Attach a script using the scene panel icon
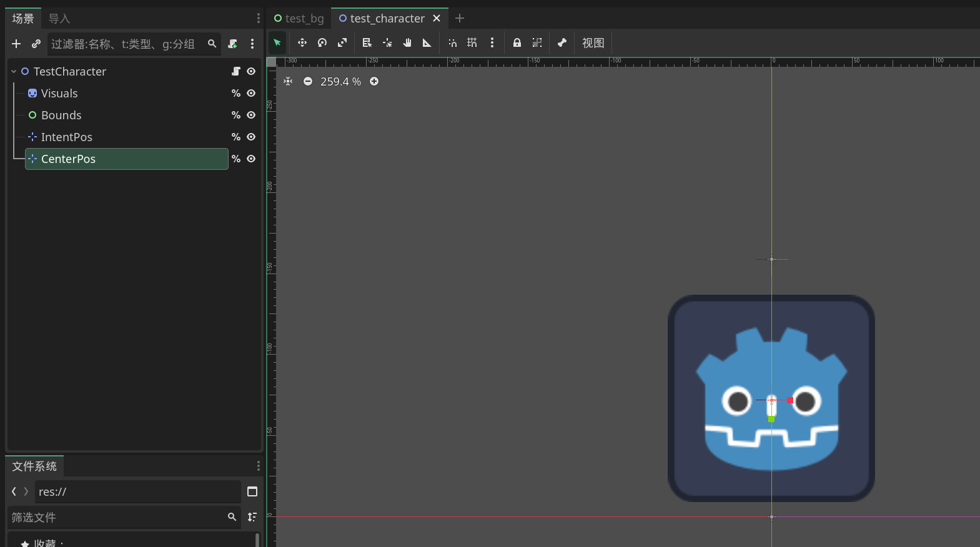The image size is (980, 547). pos(232,44)
